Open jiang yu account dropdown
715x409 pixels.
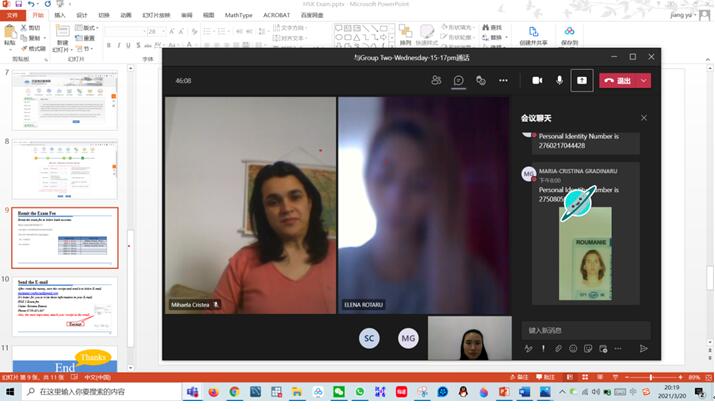(684, 15)
